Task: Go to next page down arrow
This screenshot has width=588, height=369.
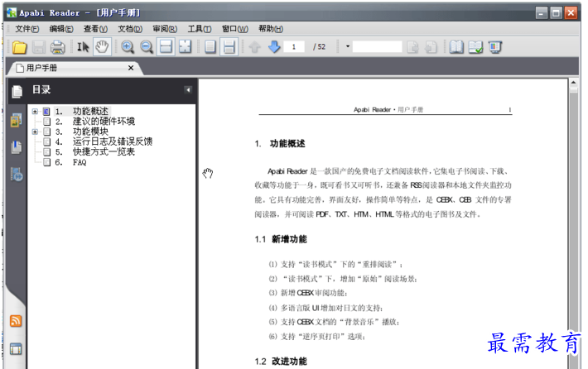Action: pyautogui.click(x=274, y=47)
